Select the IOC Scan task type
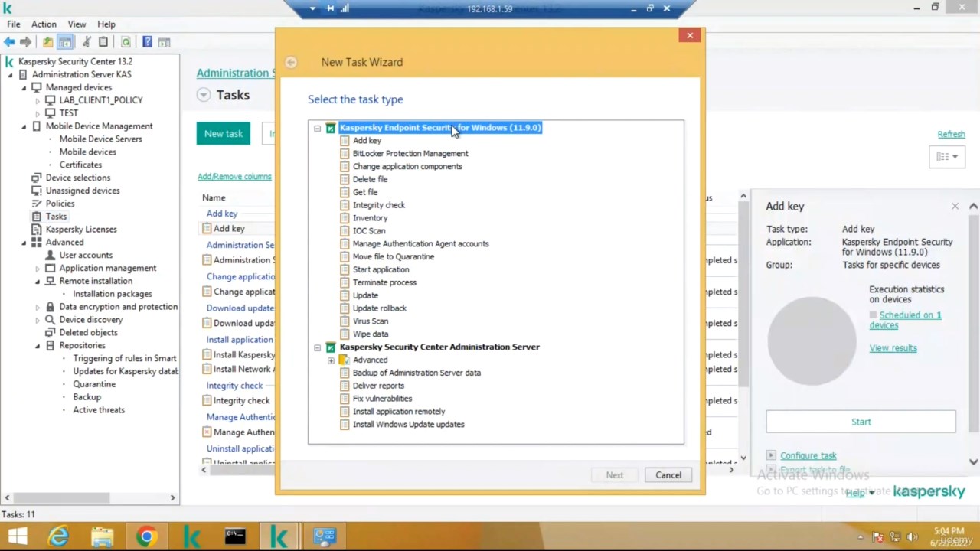The height and width of the screenshot is (551, 980). (369, 231)
